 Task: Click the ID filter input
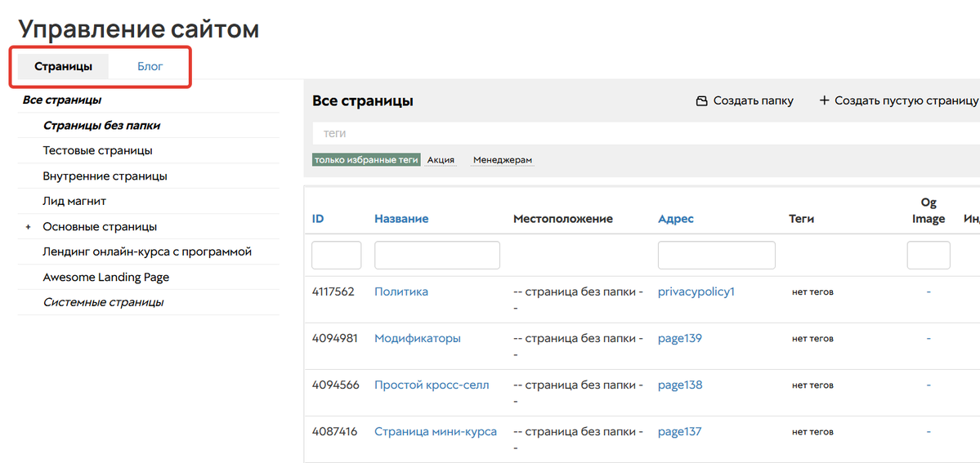point(336,255)
